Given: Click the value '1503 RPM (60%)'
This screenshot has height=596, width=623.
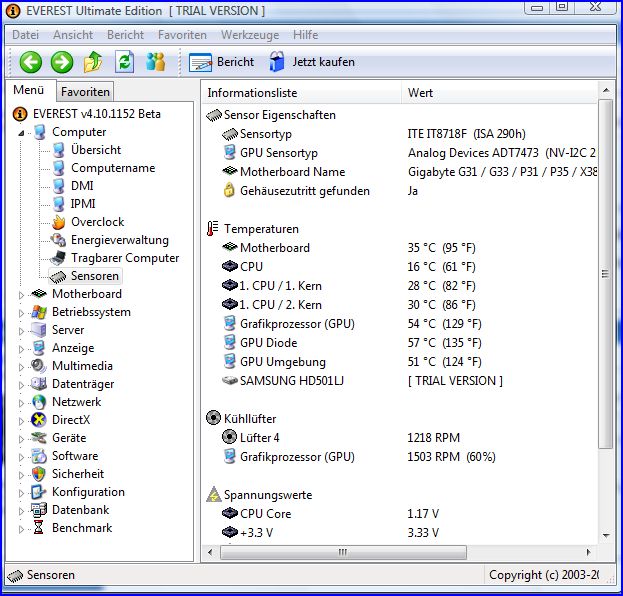Looking at the screenshot, I should coord(451,457).
